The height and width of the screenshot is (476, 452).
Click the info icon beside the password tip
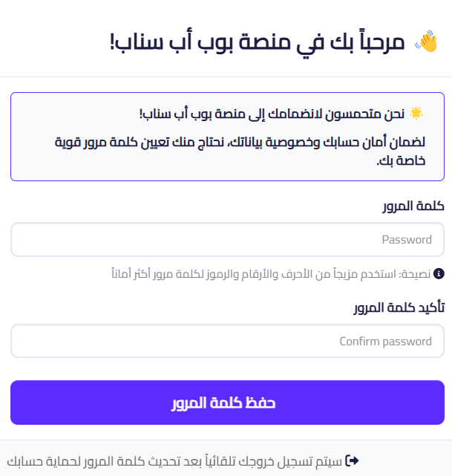[439, 273]
